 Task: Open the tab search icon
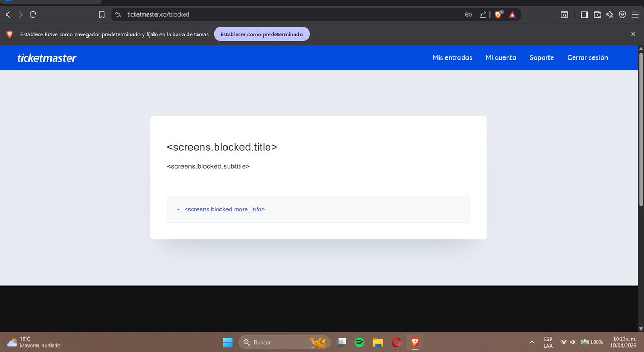[x=565, y=14]
